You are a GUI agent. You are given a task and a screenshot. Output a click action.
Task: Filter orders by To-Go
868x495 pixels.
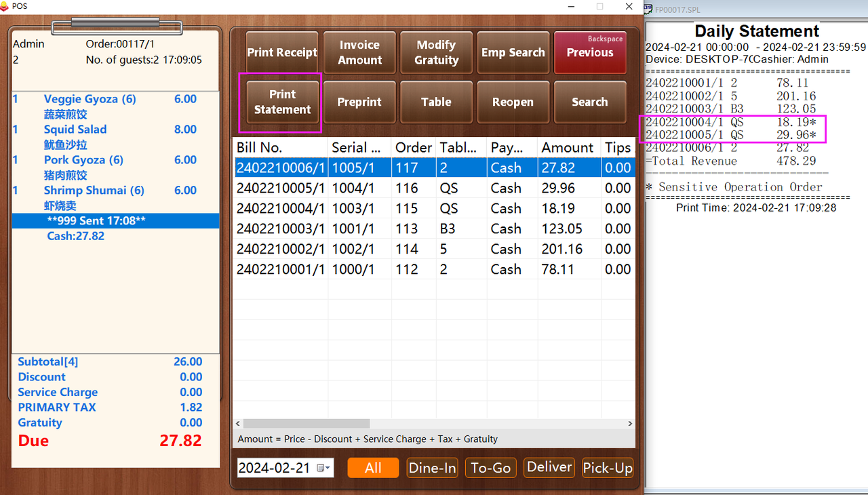click(x=491, y=468)
